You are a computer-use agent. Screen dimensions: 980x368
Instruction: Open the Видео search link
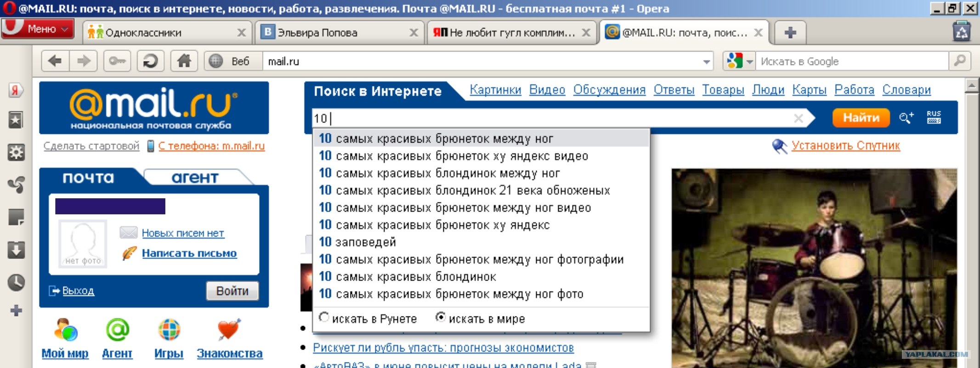click(547, 90)
